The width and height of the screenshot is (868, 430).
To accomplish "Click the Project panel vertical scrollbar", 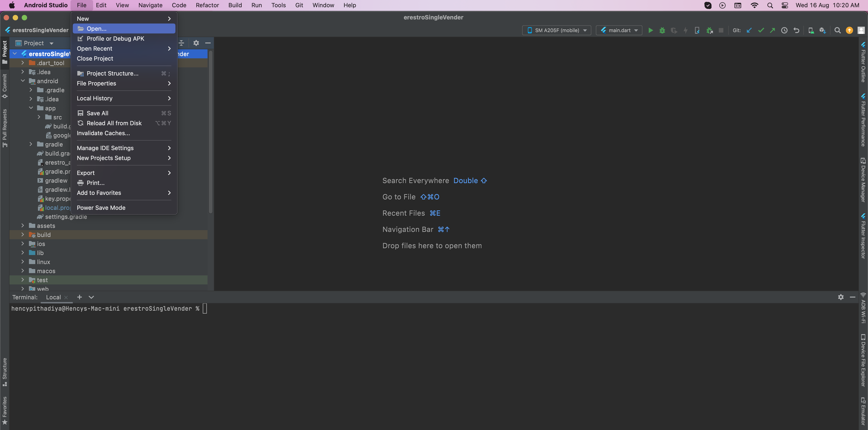I will [x=211, y=131].
